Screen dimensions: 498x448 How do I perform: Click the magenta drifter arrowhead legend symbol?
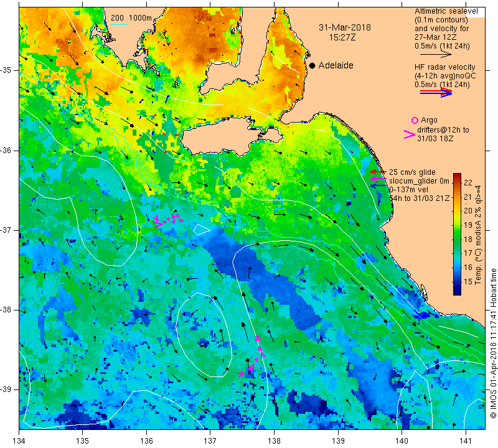(409, 134)
